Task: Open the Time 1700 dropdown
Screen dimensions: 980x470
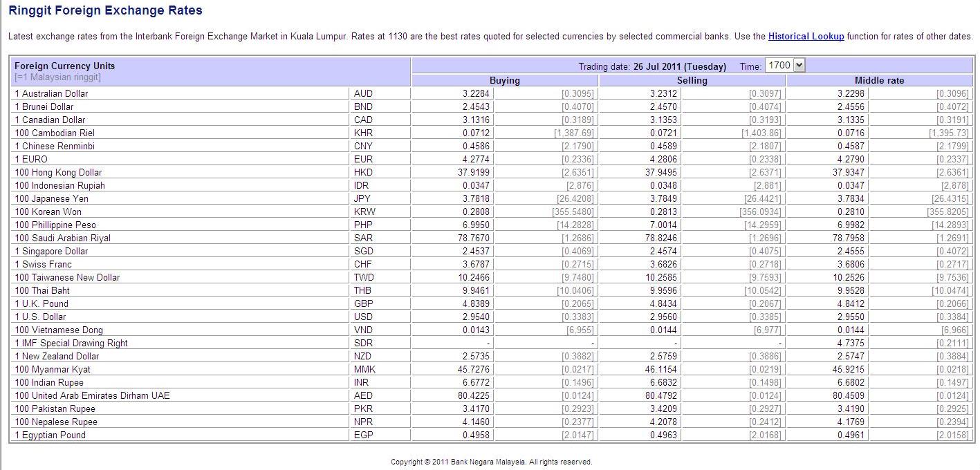Action: 786,65
